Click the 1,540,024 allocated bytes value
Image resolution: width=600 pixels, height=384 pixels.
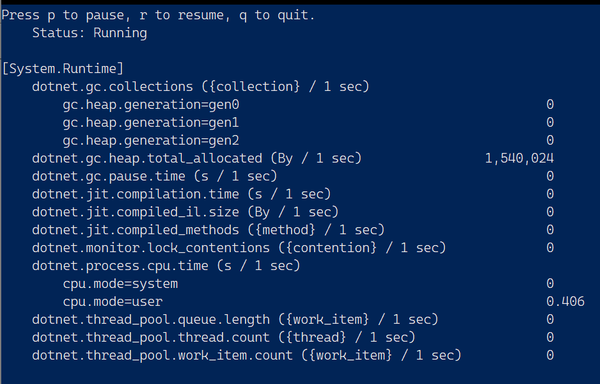click(519, 158)
